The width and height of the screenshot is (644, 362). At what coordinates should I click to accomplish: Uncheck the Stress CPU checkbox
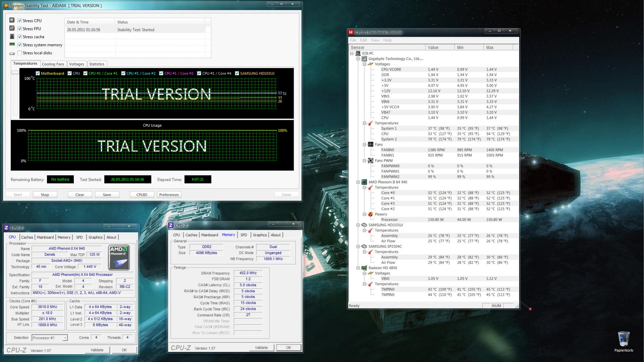pos(19,20)
